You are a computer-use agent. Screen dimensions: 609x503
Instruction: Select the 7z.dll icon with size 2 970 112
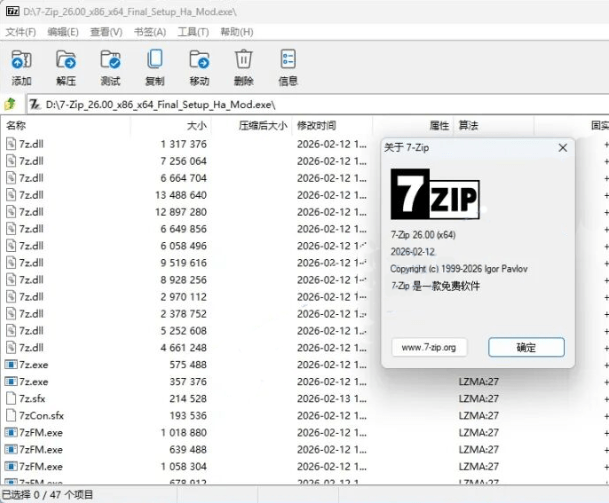11,297
